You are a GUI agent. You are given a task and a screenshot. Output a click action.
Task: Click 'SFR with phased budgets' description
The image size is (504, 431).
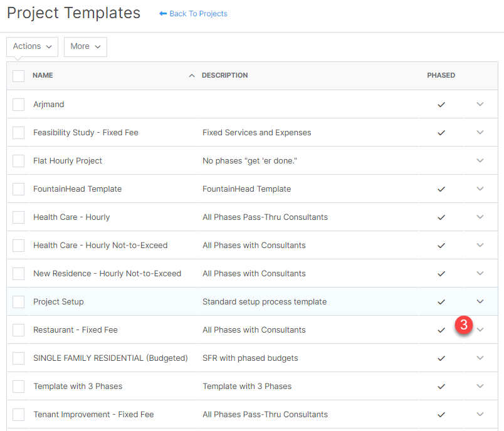250,358
